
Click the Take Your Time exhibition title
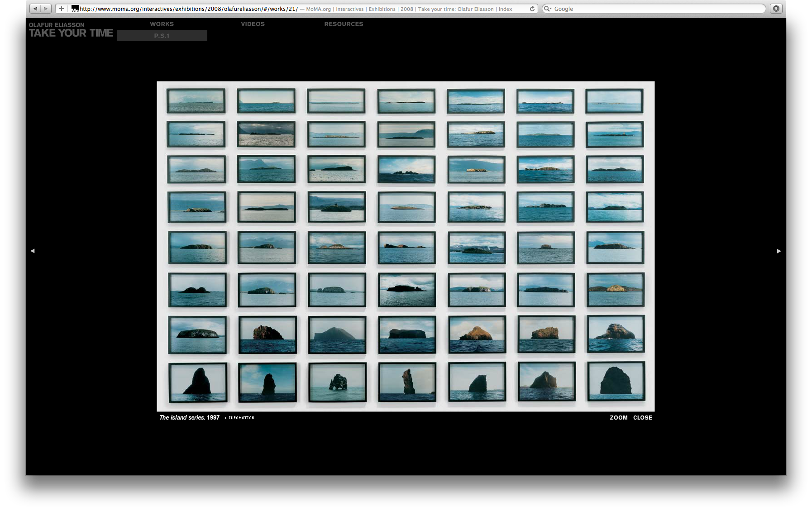click(71, 33)
